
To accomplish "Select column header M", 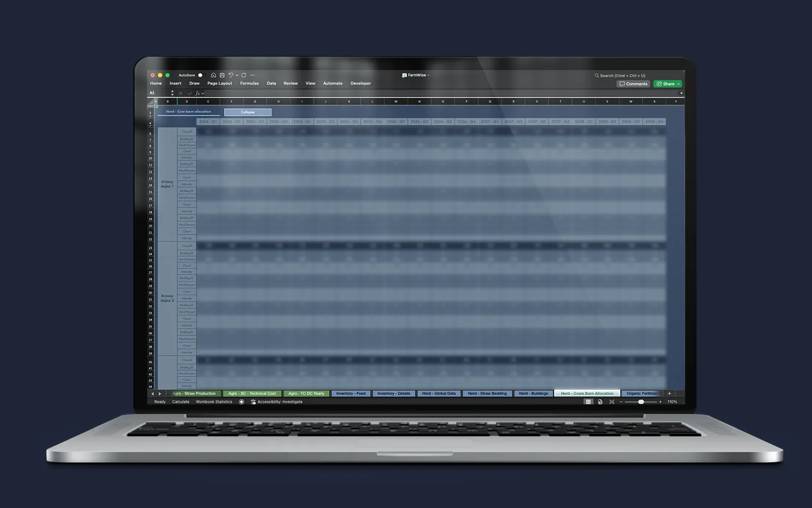I will tap(396, 102).
